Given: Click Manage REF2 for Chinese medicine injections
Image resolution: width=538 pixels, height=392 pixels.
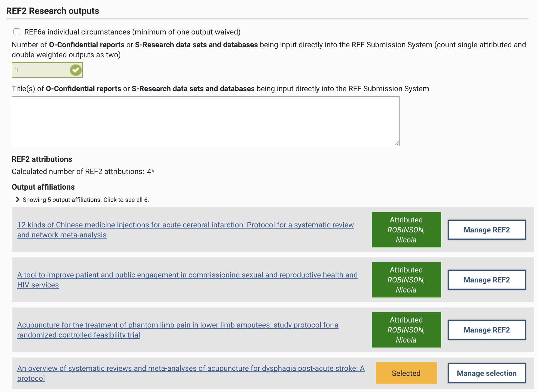Looking at the screenshot, I should coord(487,230).
